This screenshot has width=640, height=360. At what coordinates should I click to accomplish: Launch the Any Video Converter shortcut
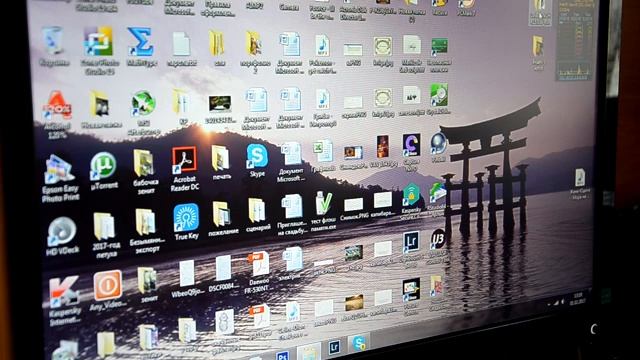point(107,285)
